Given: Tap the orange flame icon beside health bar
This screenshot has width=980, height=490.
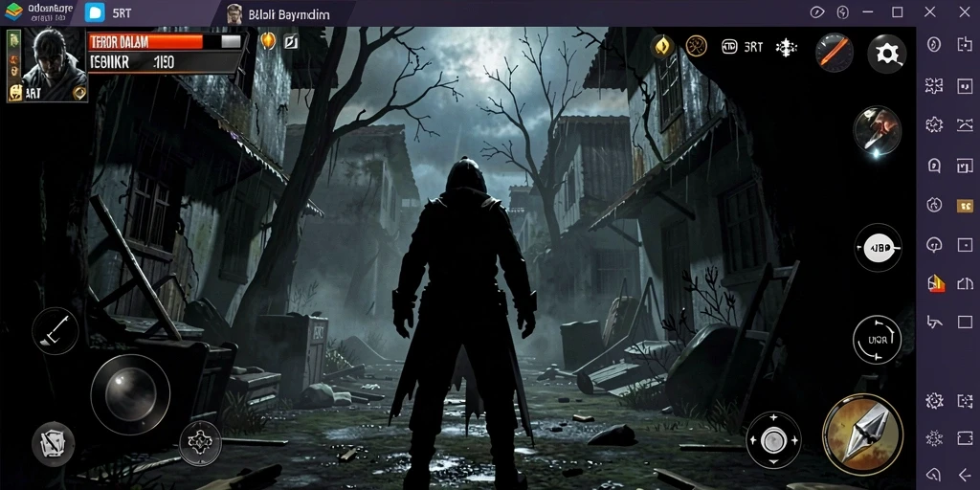Looking at the screenshot, I should [268, 40].
